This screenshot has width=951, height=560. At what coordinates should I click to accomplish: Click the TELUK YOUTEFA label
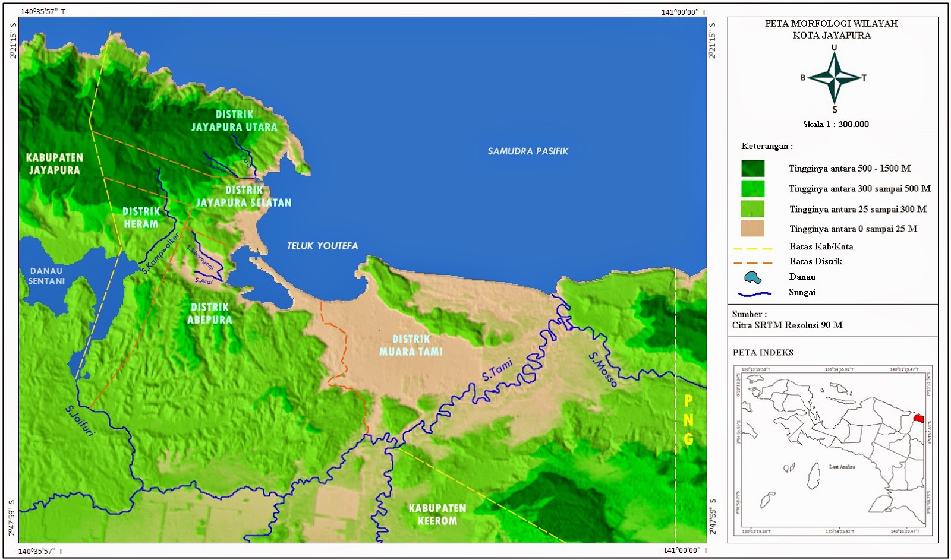point(322,246)
